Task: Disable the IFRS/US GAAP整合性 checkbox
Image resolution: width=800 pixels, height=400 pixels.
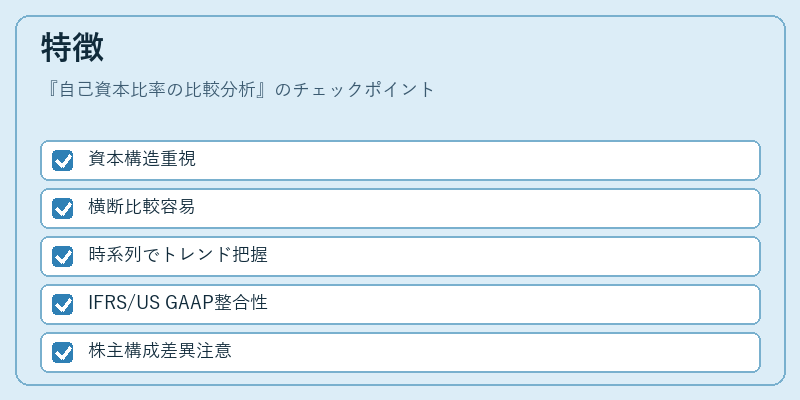Action: point(62,304)
